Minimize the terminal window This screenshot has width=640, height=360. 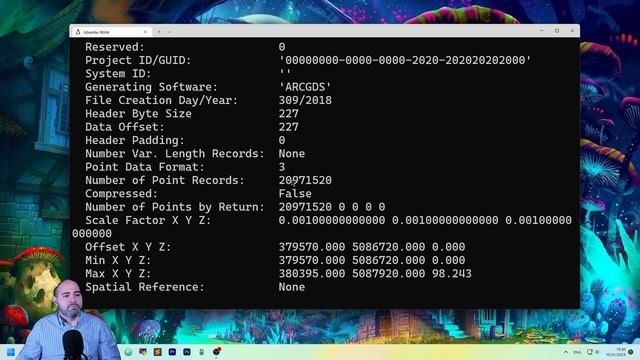point(542,31)
